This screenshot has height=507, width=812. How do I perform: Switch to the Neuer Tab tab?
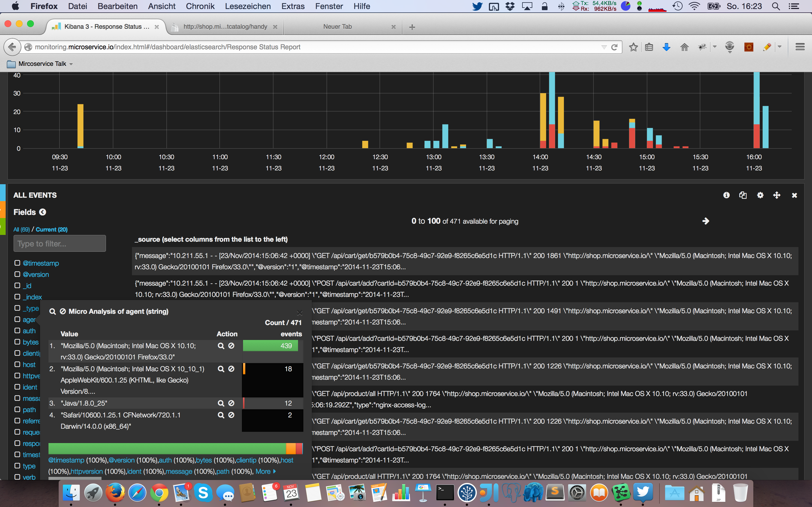[337, 27]
